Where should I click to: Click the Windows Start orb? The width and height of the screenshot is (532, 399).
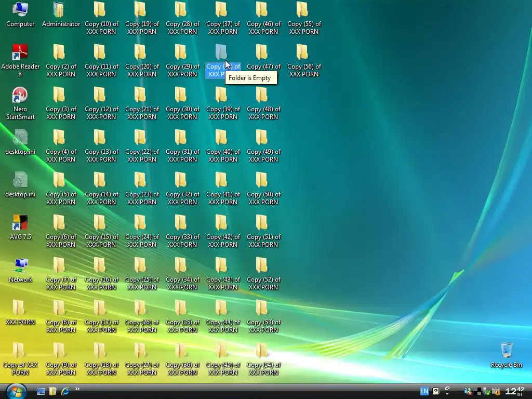pyautogui.click(x=16, y=392)
